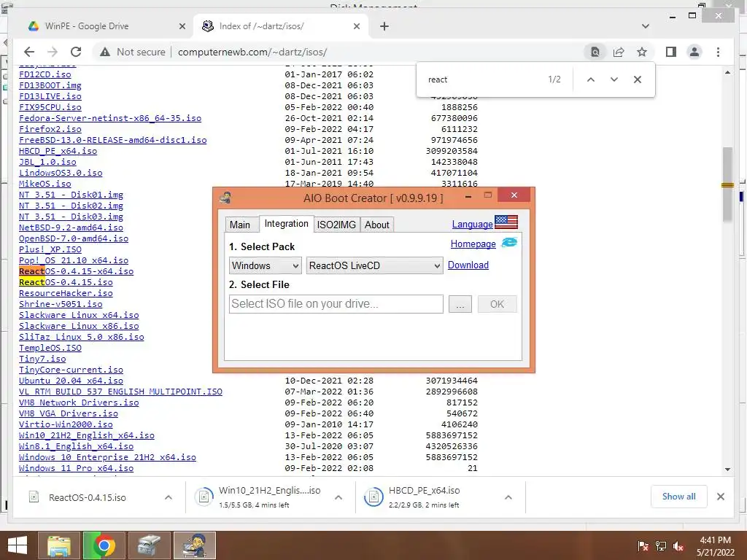
Task: Click the Action Center flag tray icon
Action: click(x=643, y=546)
